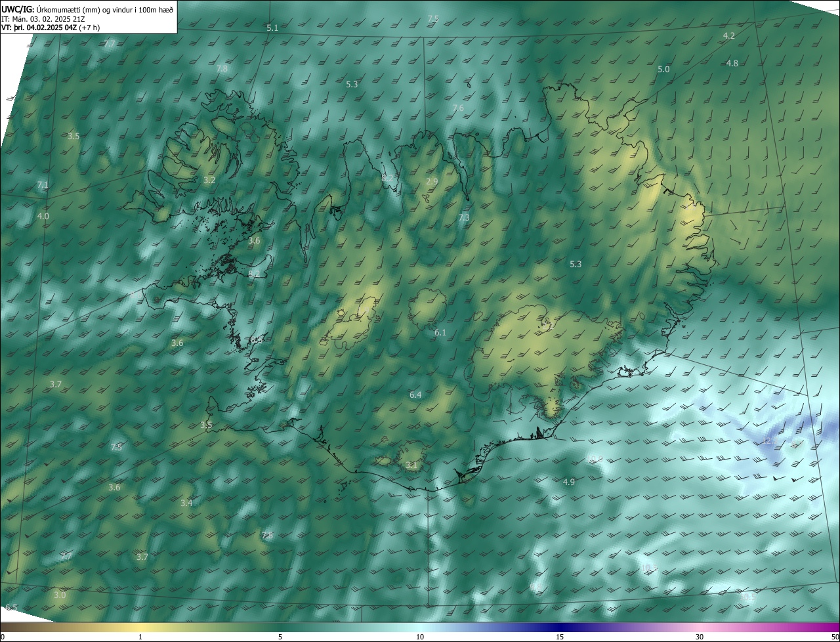Click the '5.1' value label on map
Screen dimensions: 840x642
click(272, 28)
